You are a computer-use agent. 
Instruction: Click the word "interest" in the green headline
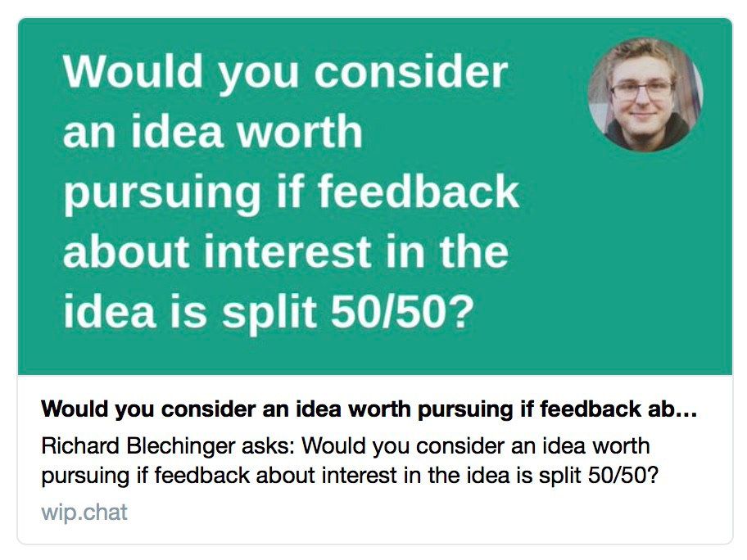287,252
